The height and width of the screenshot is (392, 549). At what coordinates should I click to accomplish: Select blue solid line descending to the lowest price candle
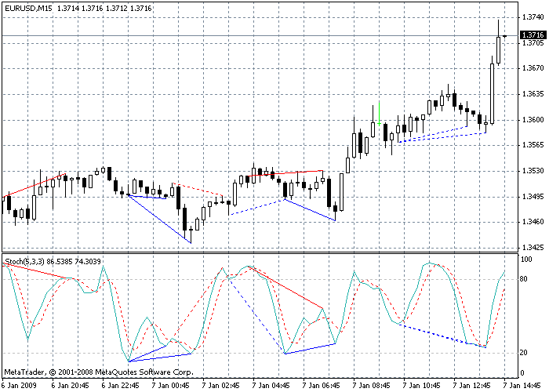click(x=161, y=219)
